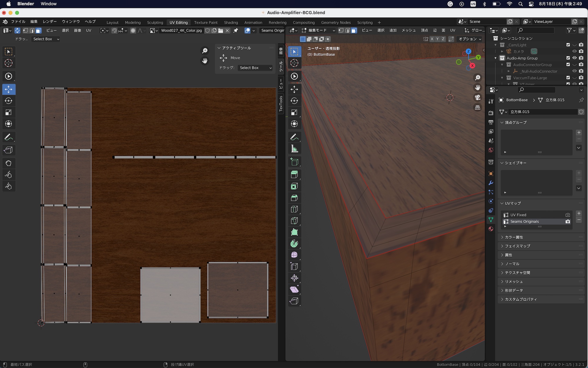Add a new UV map with plus button
588x368 pixels.
(579, 213)
